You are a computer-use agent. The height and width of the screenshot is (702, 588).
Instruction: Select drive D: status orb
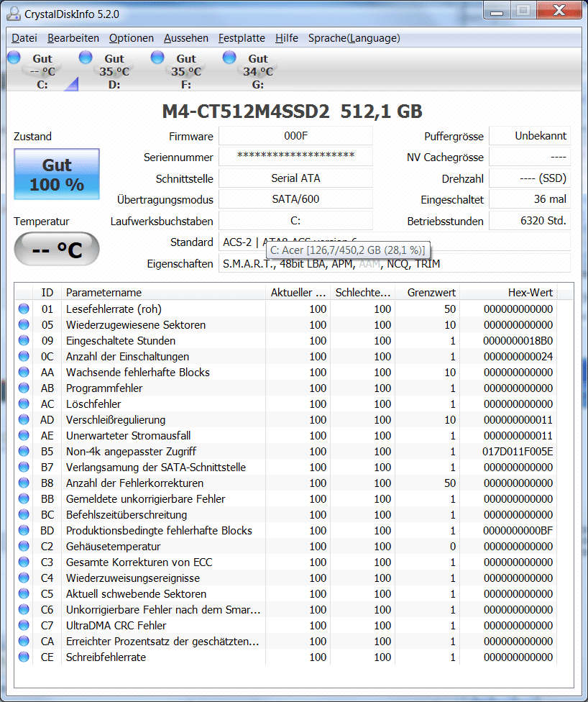pos(86,58)
